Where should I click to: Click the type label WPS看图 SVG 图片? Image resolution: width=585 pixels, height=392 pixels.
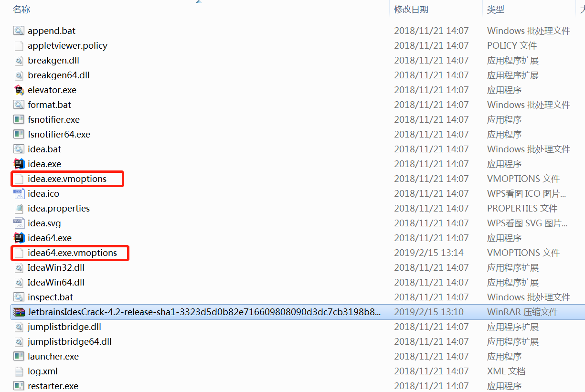coord(527,223)
